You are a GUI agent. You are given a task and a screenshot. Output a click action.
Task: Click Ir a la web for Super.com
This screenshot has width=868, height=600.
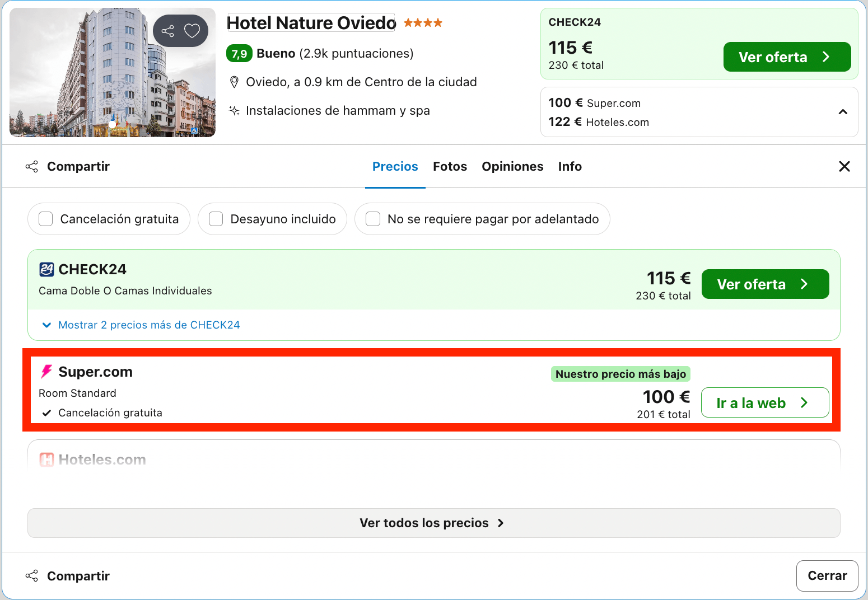pyautogui.click(x=765, y=402)
